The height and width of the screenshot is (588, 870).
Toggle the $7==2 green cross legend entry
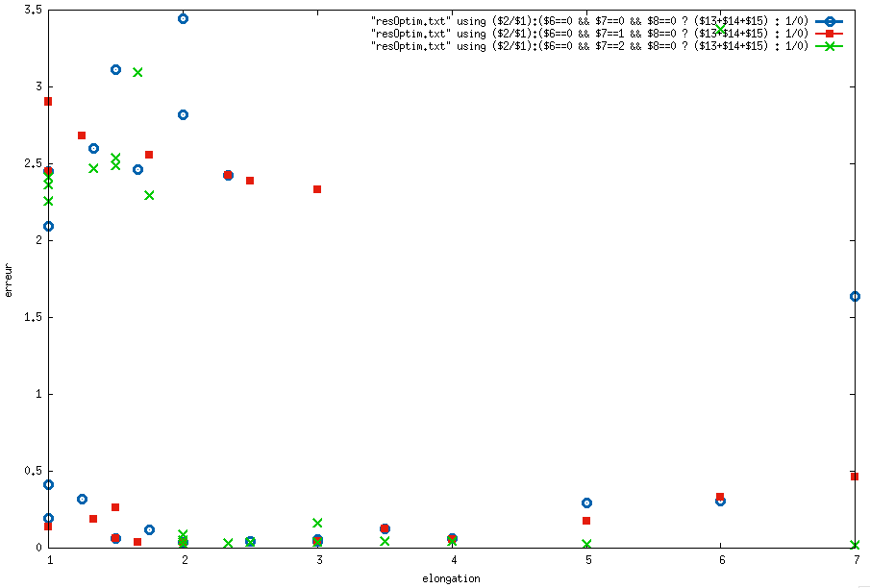pos(588,45)
